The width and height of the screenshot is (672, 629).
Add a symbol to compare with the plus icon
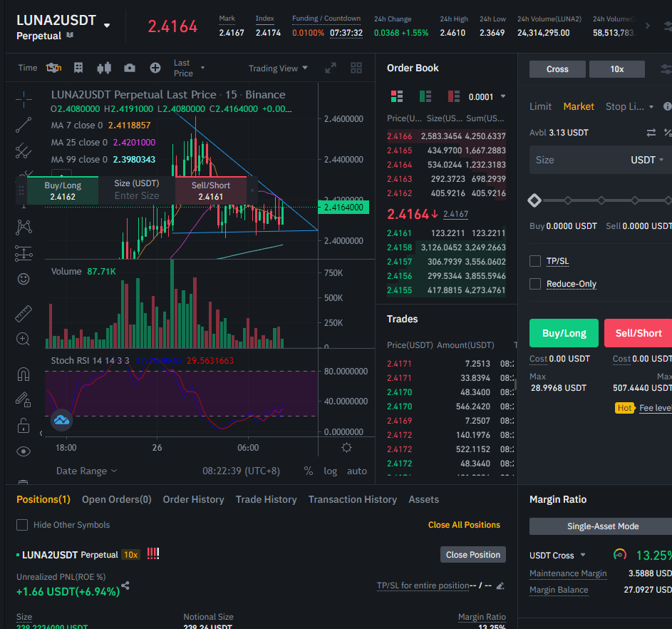tap(155, 68)
